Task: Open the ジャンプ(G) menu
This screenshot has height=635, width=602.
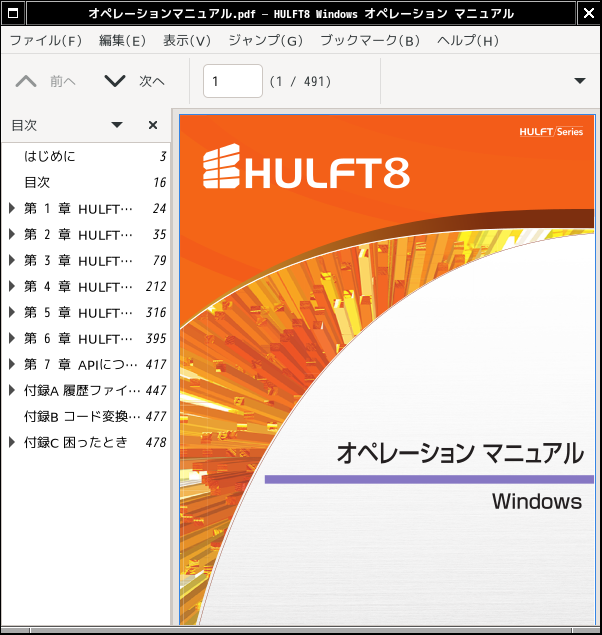Action: [x=266, y=40]
